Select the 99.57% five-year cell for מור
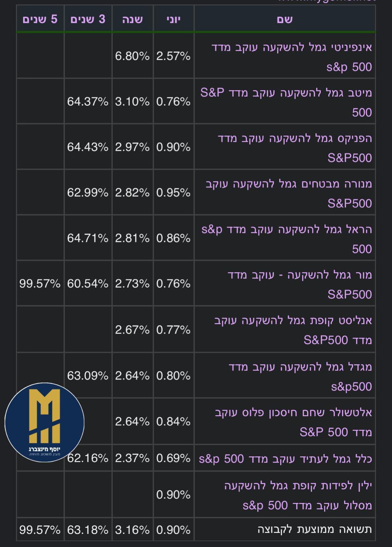This screenshot has width=392, height=547. (x=40, y=283)
